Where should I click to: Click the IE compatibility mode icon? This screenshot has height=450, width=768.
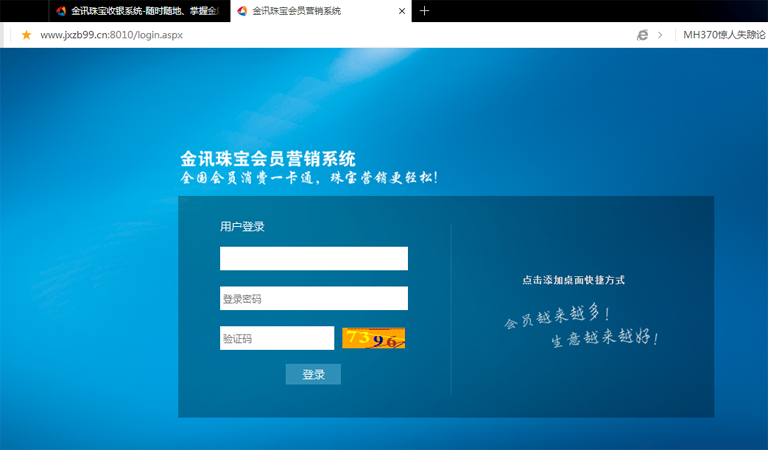[x=642, y=35]
